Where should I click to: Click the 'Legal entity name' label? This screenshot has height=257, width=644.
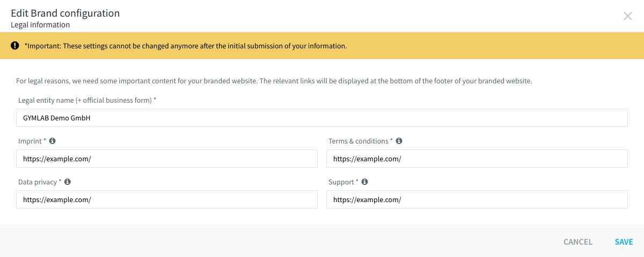click(x=87, y=101)
